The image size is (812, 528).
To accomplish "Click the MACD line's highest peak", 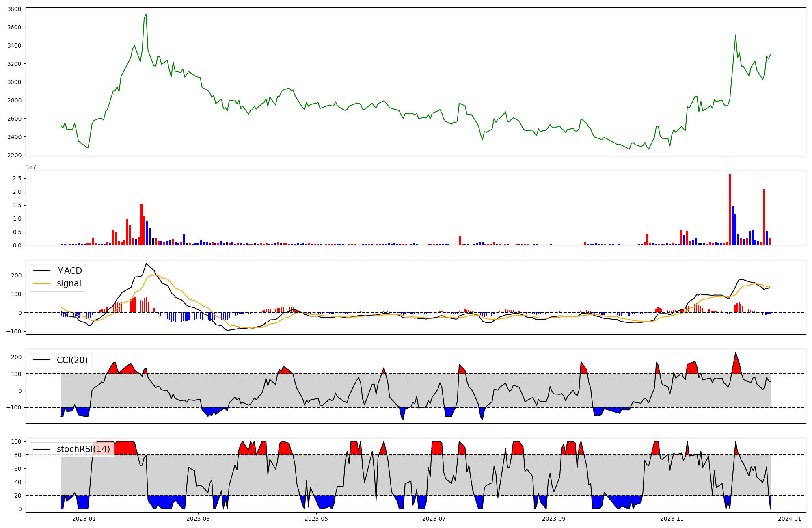I will pos(147,264).
